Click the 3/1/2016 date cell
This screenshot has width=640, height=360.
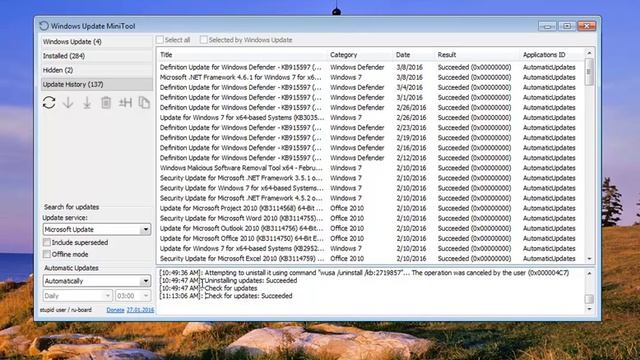[x=409, y=98]
